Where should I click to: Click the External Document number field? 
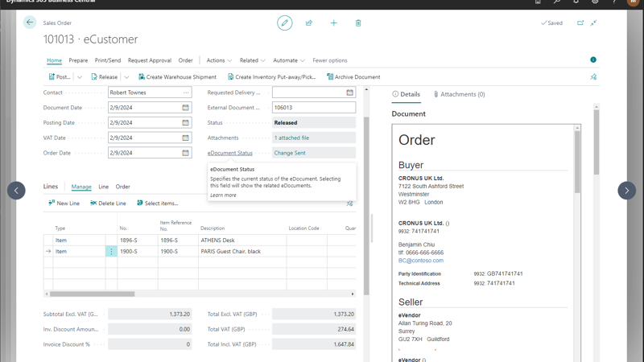[x=313, y=108]
